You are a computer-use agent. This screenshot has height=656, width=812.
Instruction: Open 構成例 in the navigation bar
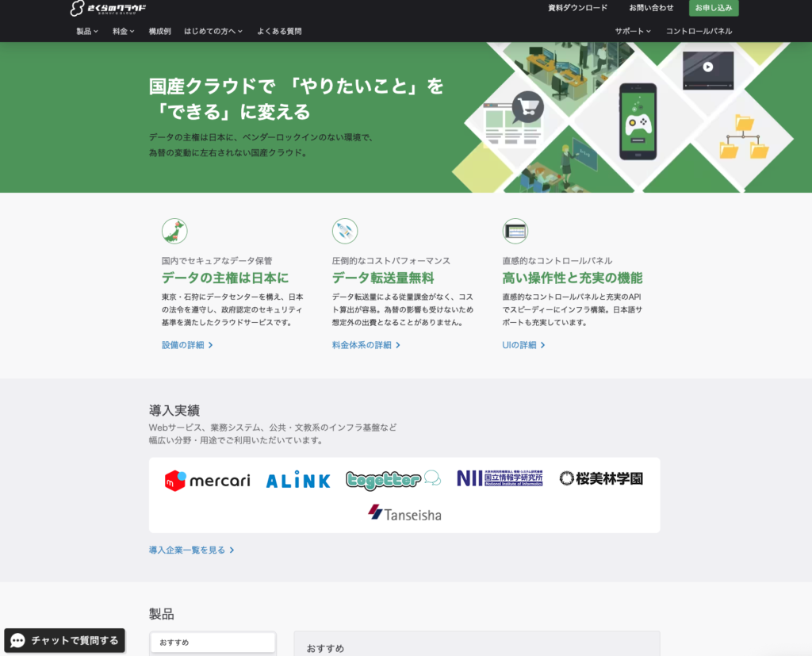point(160,31)
